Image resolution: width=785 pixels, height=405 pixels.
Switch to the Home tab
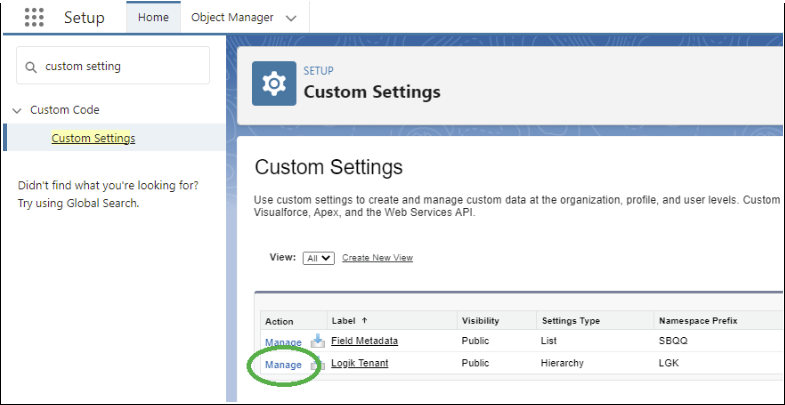coord(153,17)
